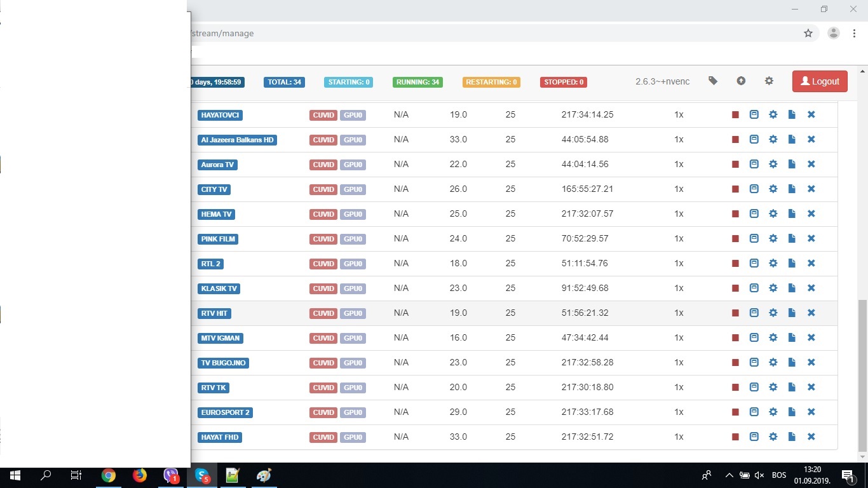Select the TV BUGOJNO stream label

tap(222, 363)
